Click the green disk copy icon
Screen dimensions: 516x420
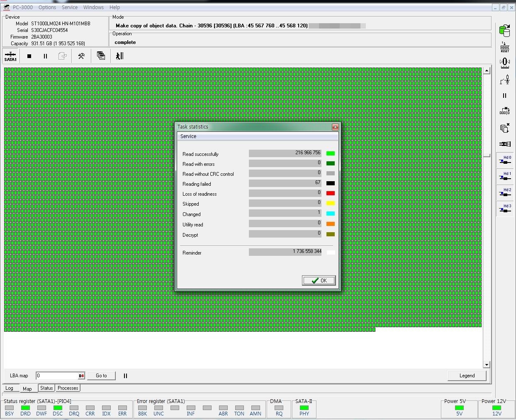pyautogui.click(x=505, y=30)
